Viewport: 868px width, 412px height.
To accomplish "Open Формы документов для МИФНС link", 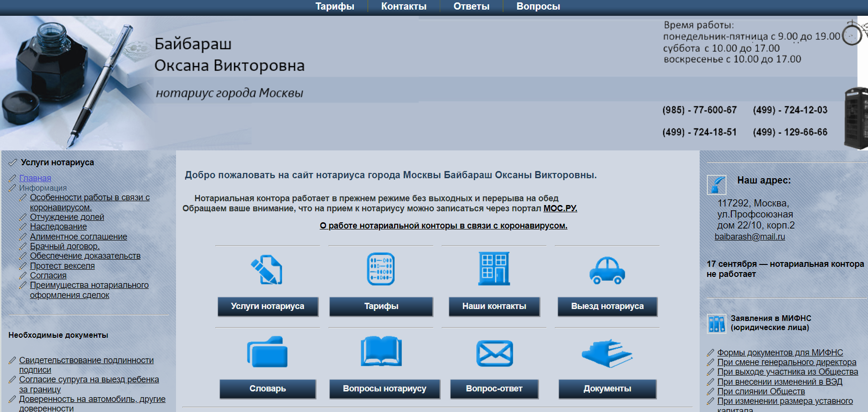I will (780, 353).
